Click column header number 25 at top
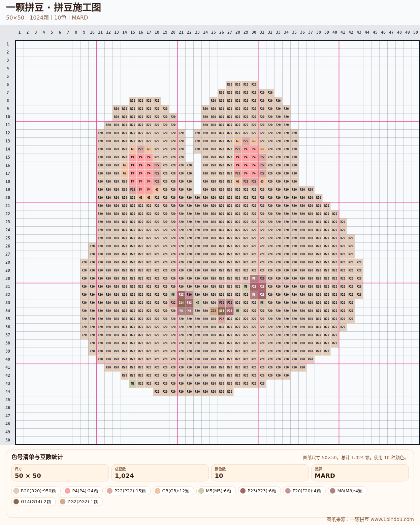Image resolution: width=420 pixels, height=525 pixels. point(214,32)
